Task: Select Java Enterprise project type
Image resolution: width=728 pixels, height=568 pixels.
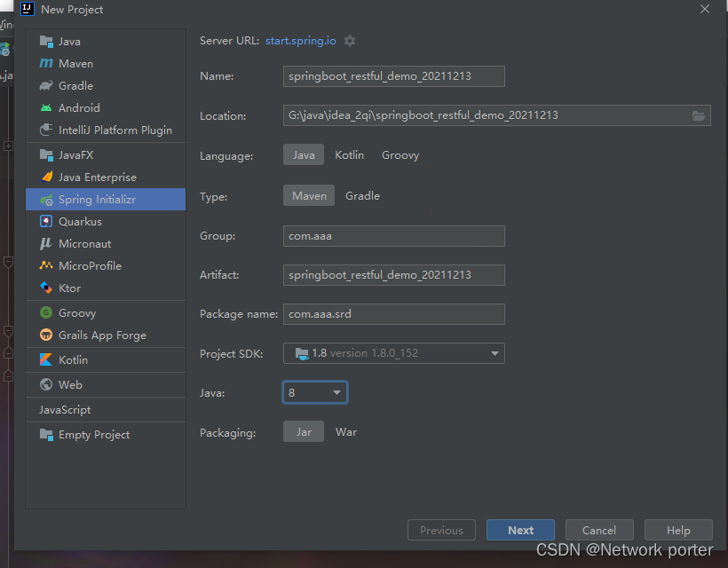Action: [x=106, y=177]
